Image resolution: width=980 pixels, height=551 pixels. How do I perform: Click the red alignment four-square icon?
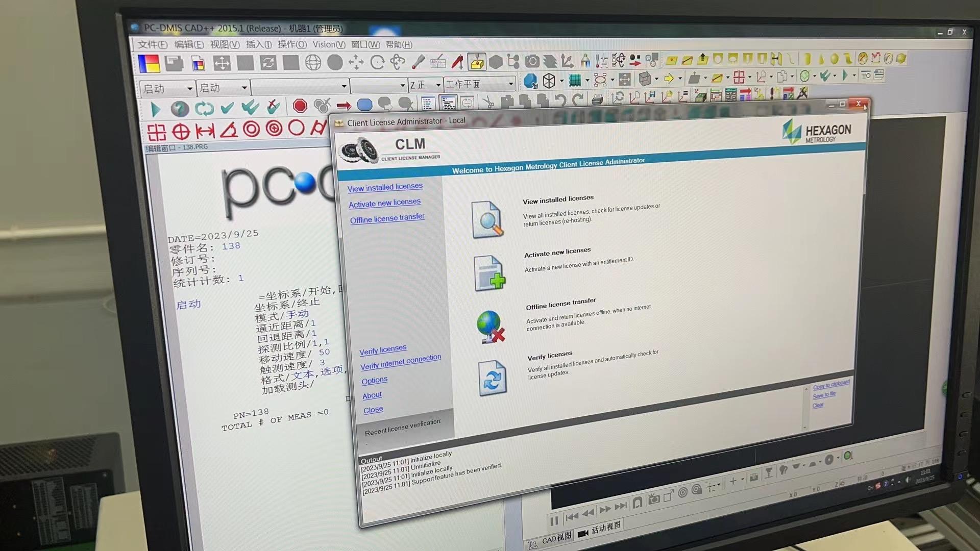[x=739, y=78]
